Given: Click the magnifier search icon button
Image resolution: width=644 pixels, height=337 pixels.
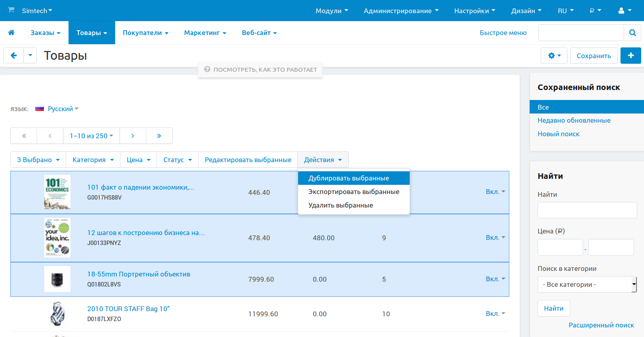Looking at the screenshot, I should [x=632, y=33].
